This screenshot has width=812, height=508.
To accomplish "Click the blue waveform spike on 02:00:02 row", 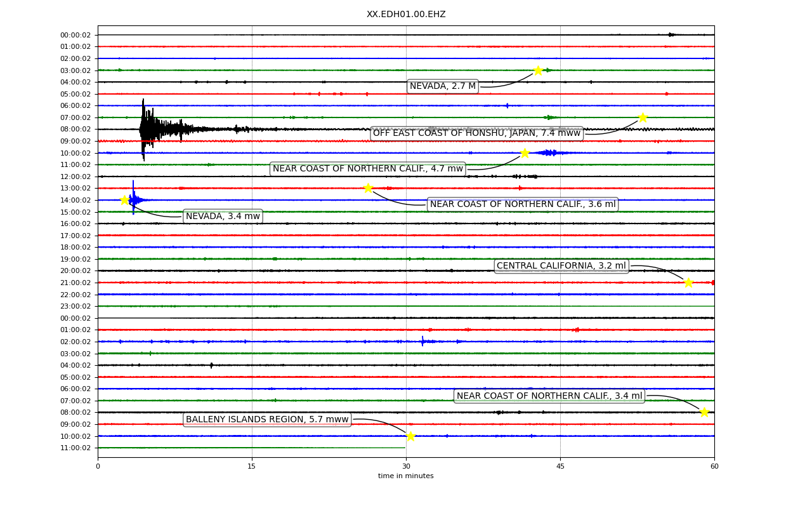I will click(422, 342).
